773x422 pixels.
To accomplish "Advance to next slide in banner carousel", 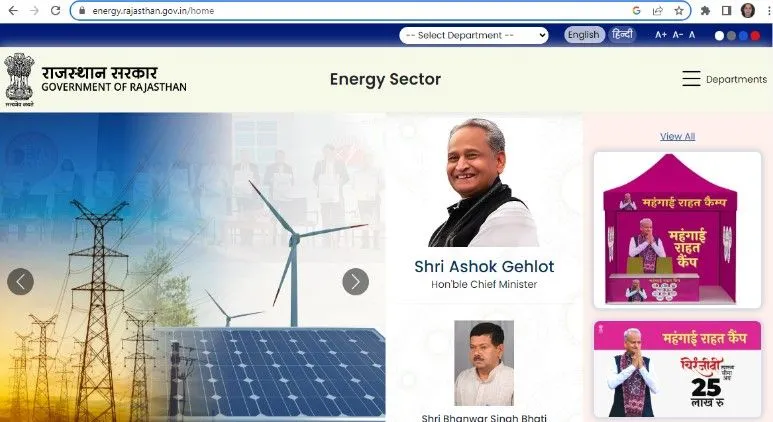I will (355, 281).
